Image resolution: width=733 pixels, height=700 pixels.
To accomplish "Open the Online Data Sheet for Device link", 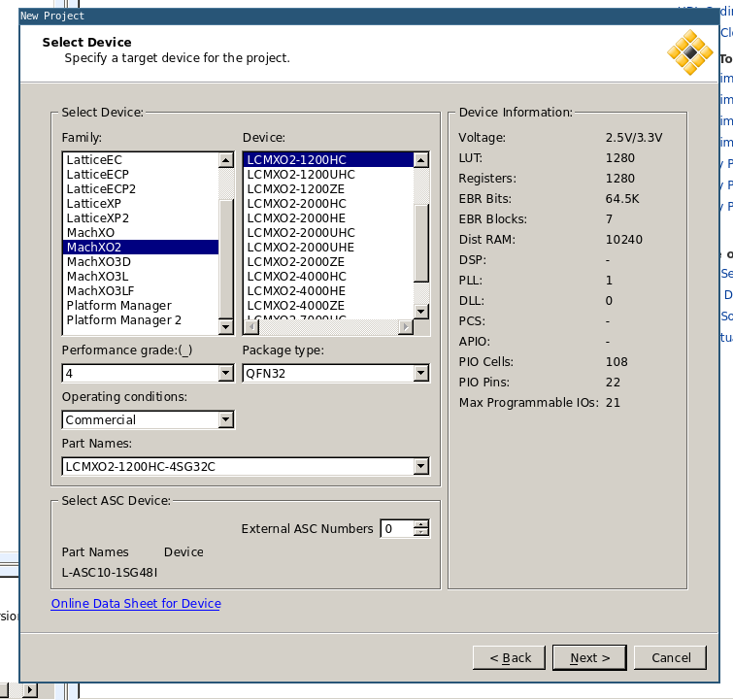I will (136, 603).
